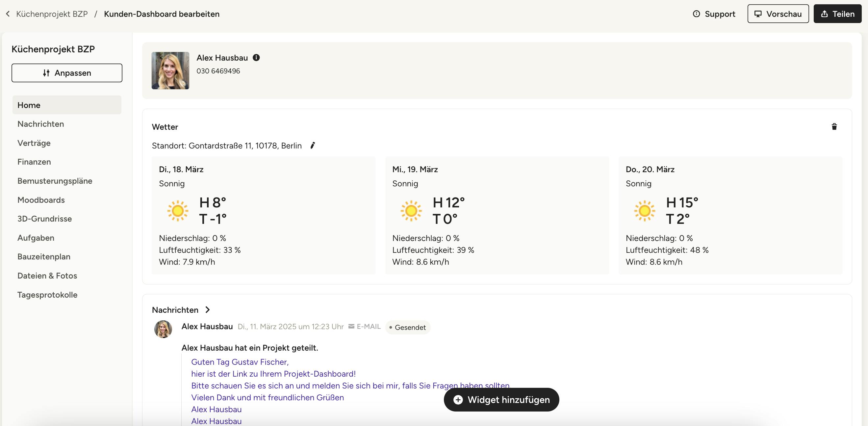Select Bauzeitenplan in the sidebar
868x426 pixels.
point(44,256)
